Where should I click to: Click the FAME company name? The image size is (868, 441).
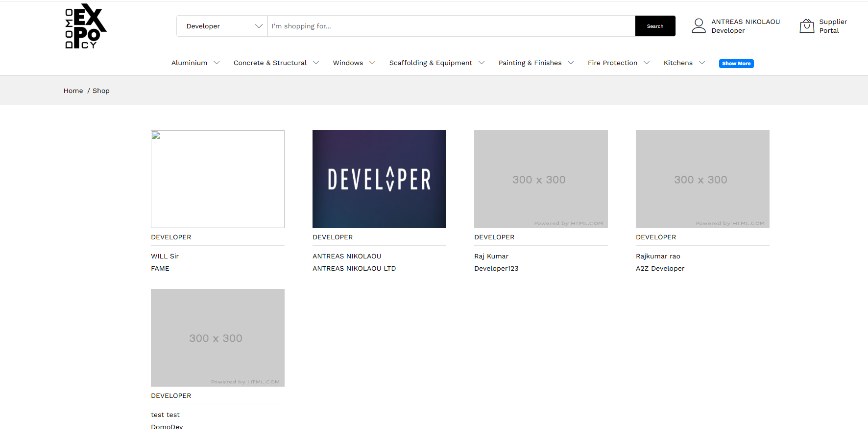160,268
